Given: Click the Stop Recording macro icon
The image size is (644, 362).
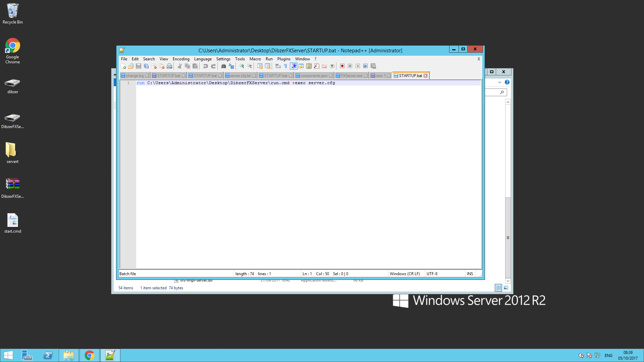Looking at the screenshot, I should point(350,66).
